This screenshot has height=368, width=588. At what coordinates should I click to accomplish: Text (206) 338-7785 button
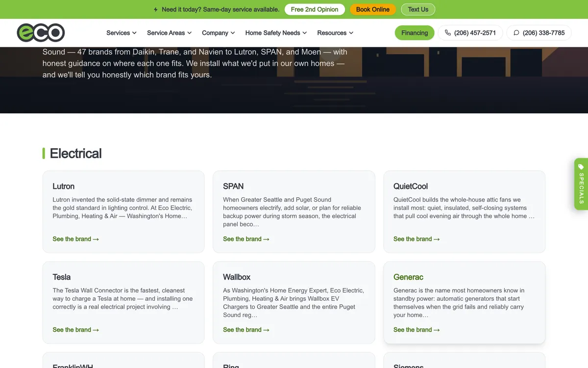pyautogui.click(x=539, y=33)
